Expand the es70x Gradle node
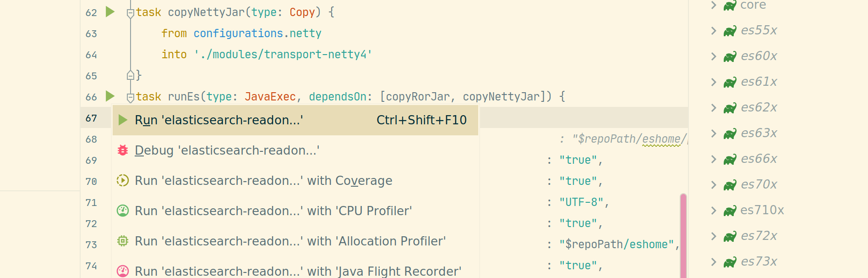Viewport: 868px width, 278px height. click(x=714, y=185)
